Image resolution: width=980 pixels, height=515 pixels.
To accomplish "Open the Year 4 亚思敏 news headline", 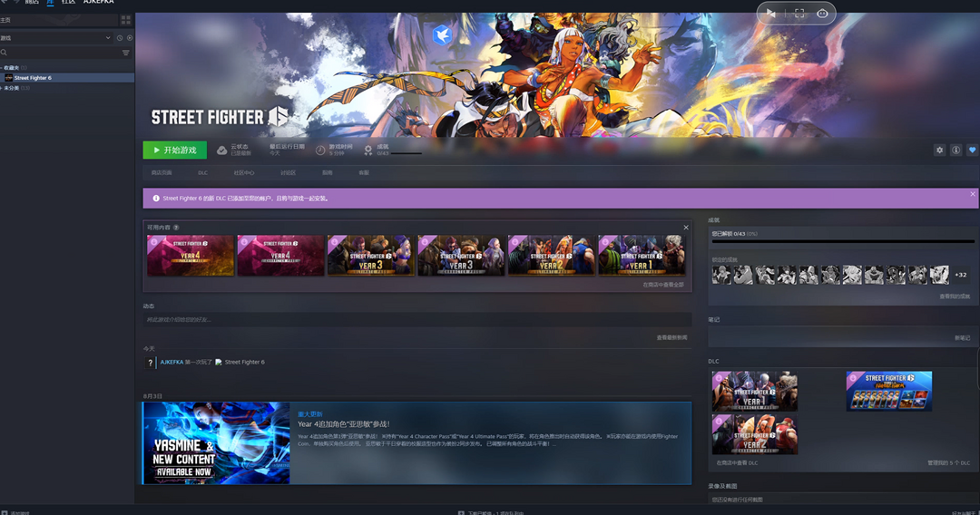I will [344, 423].
